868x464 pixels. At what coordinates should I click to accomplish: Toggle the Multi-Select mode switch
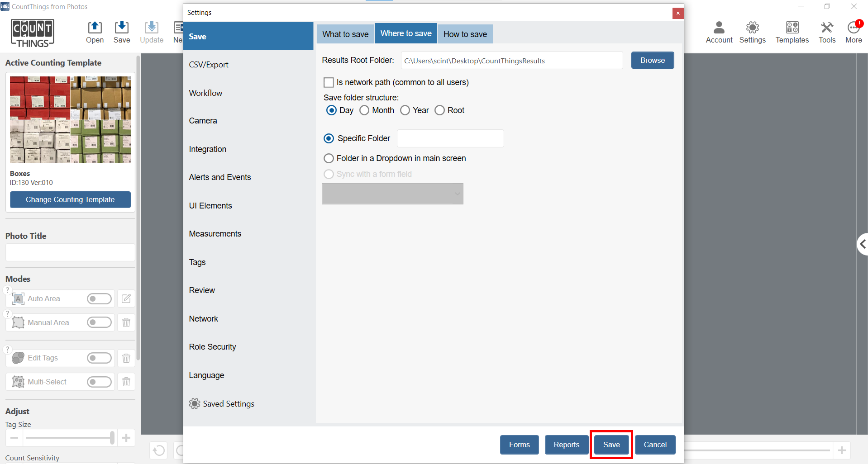click(x=99, y=382)
